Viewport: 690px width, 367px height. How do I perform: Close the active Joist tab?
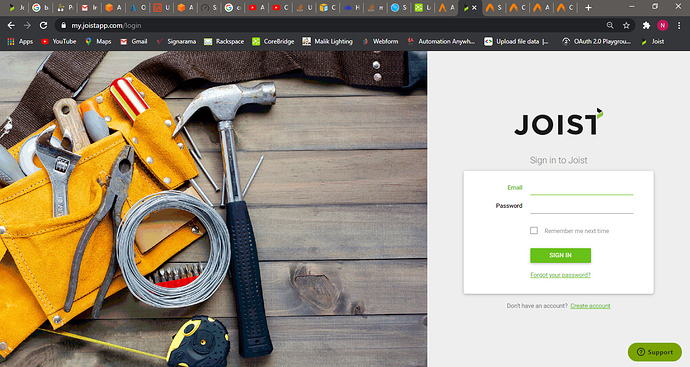474,7
